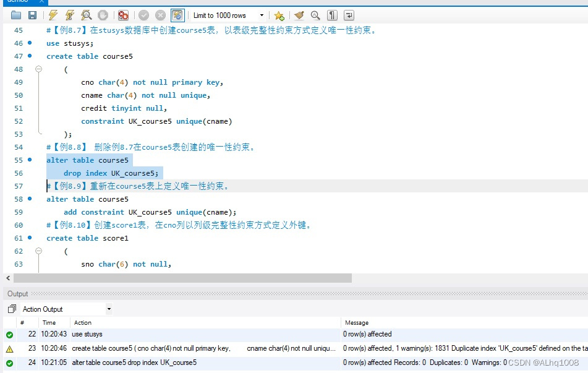This screenshot has height=373, width=588.
Task: Toggle word wrap icon
Action: [x=349, y=15]
